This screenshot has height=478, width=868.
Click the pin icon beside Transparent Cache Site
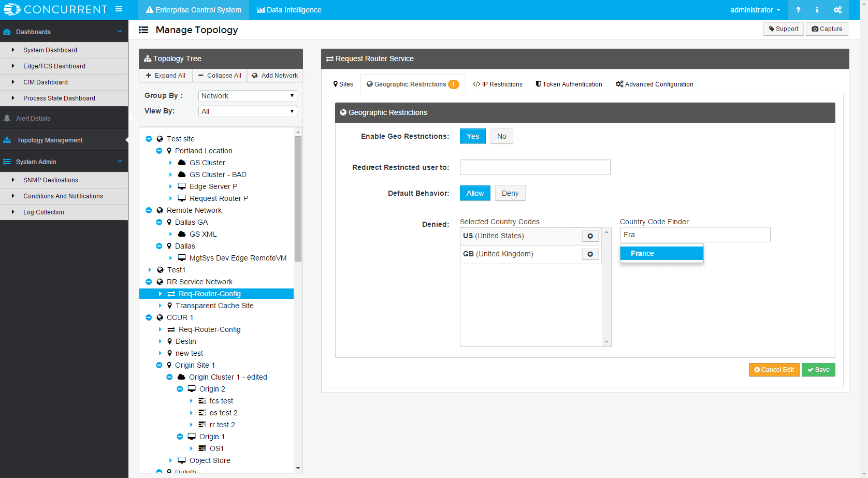click(169, 306)
